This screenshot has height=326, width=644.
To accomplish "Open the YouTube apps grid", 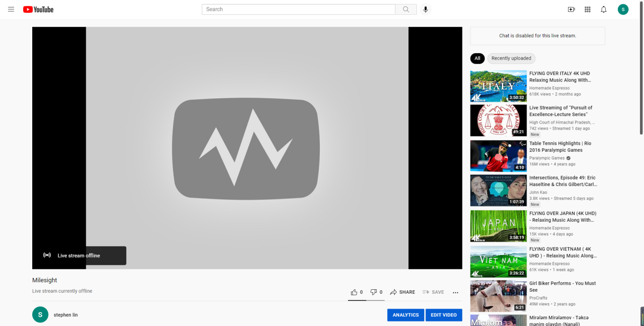I will pyautogui.click(x=587, y=9).
